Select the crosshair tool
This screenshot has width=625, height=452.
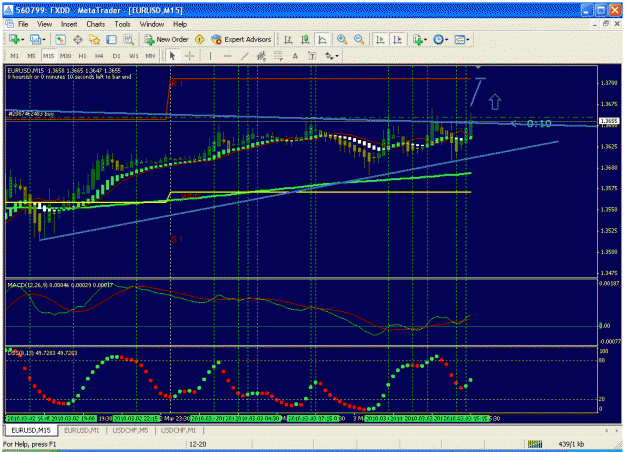(190, 56)
